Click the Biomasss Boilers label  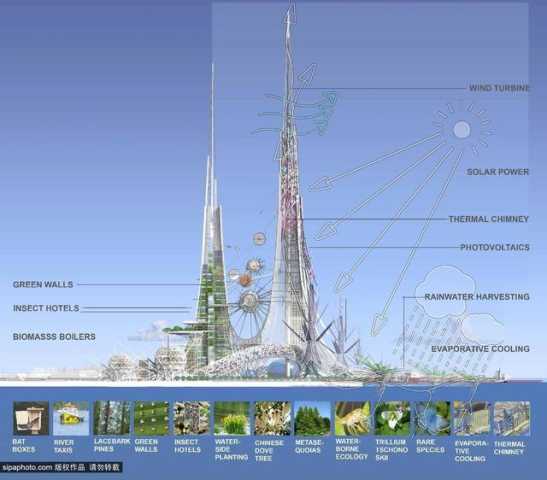click(x=54, y=337)
